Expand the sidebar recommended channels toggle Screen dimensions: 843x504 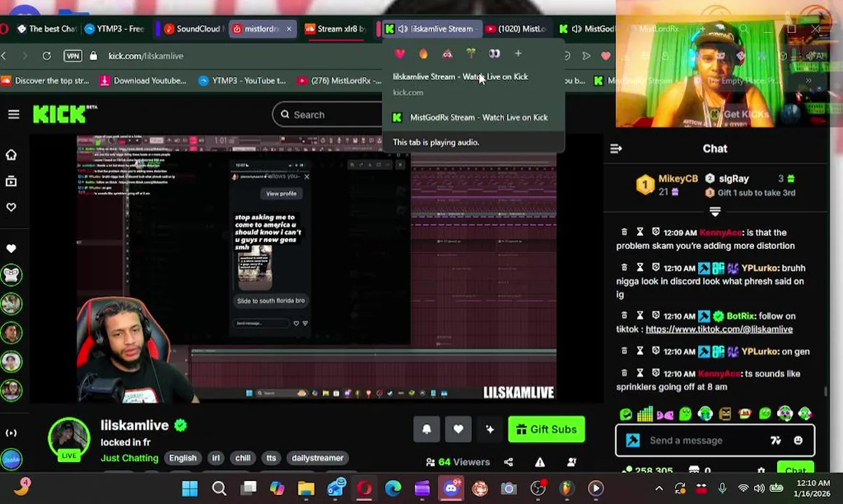pyautogui.click(x=11, y=433)
